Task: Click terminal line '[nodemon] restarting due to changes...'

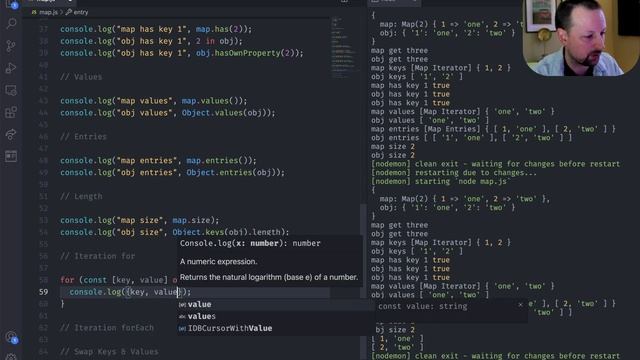Action: [x=454, y=173]
